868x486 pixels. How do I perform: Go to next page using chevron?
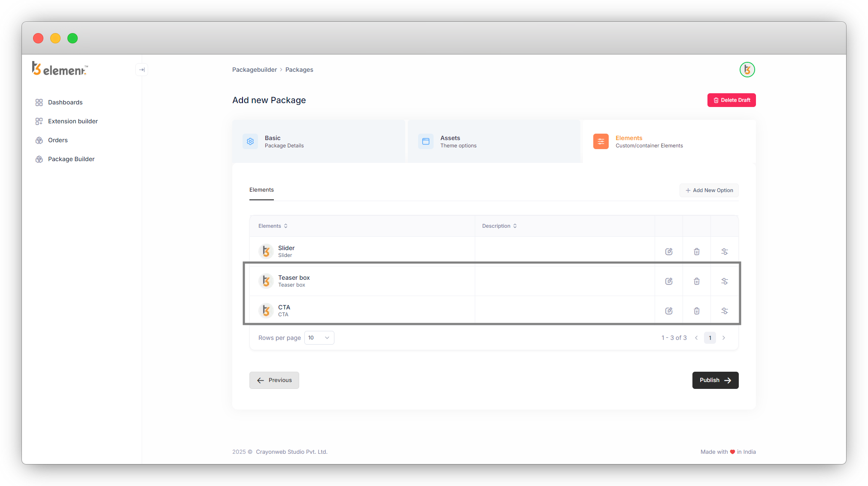tap(724, 338)
